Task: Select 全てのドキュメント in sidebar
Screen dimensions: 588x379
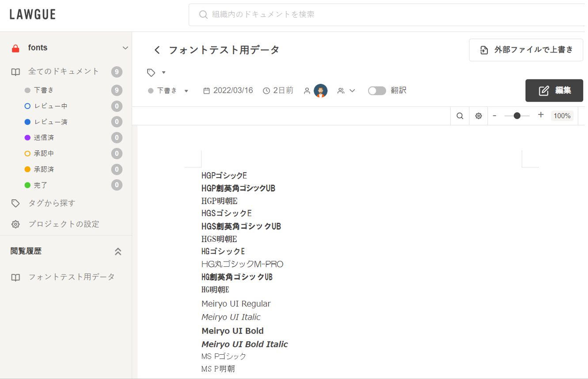Action: 64,72
